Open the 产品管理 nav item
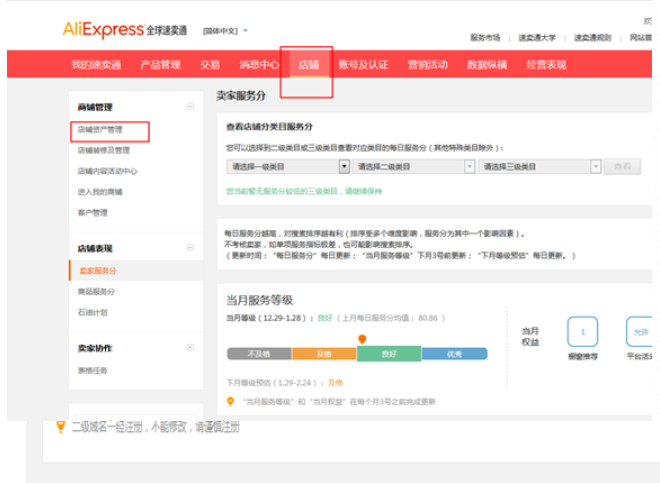The image size is (660, 483). point(160,64)
